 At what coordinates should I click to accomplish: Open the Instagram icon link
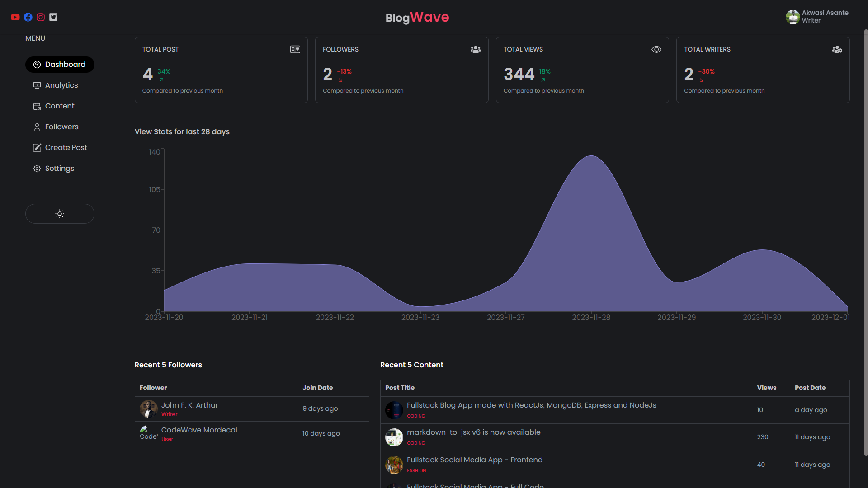tap(41, 17)
